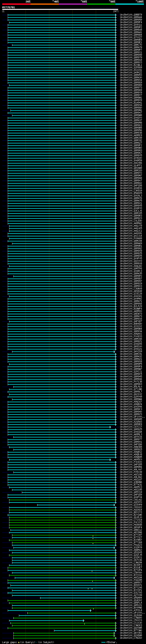Select hit label UniRef100_Q8M9D9

click(x=131, y=85)
